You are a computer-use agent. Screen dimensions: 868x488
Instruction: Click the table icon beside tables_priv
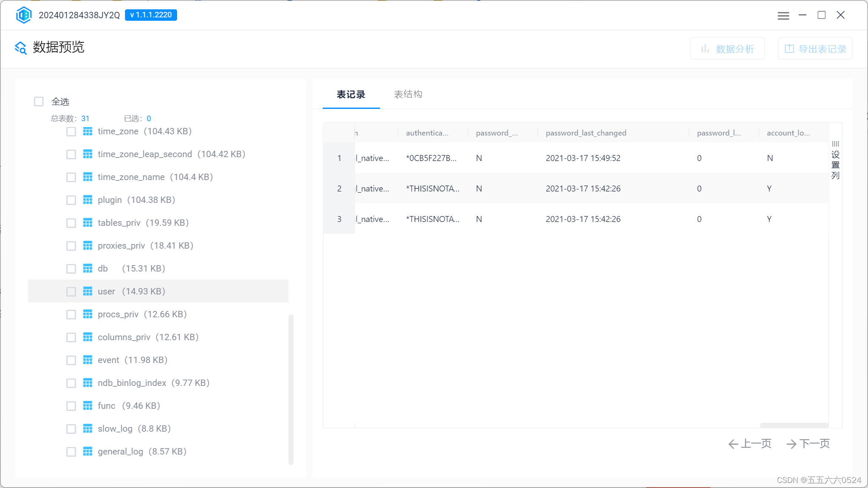[88, 223]
